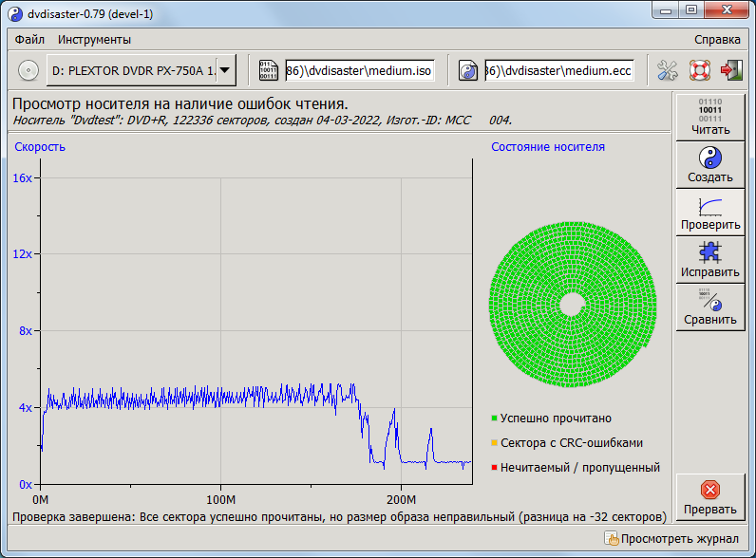Click the Исправить puzzle button

(710, 259)
